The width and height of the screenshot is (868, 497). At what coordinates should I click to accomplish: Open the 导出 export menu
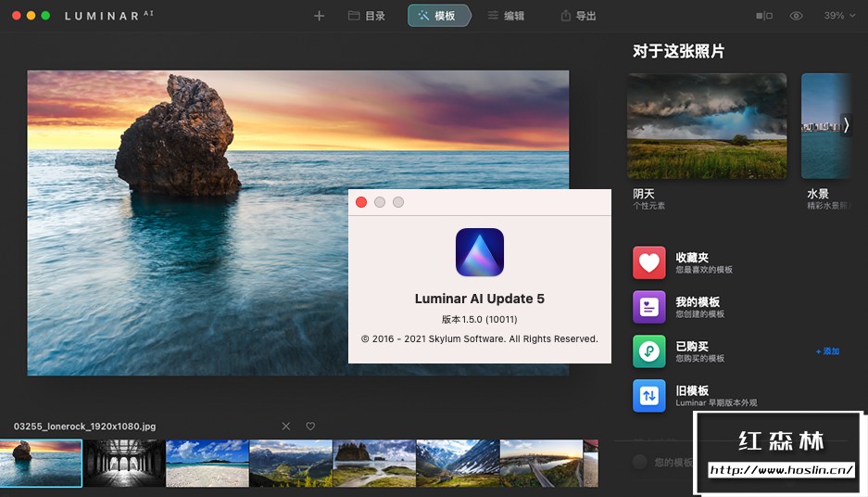(578, 16)
